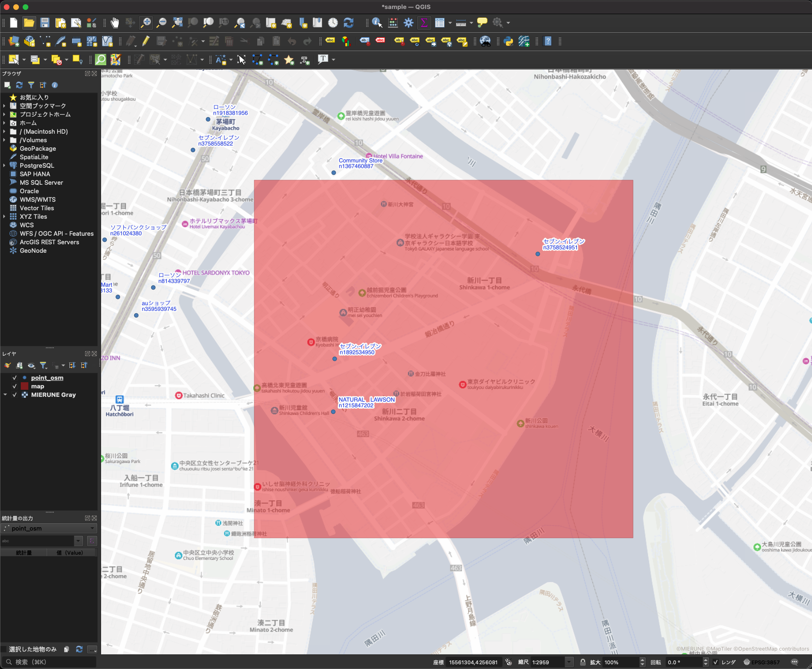Open the Help contents icon

[x=548, y=42]
